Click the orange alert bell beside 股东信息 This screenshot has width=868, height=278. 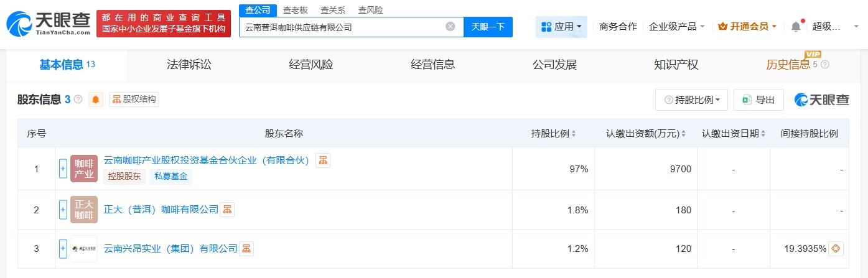(x=96, y=100)
